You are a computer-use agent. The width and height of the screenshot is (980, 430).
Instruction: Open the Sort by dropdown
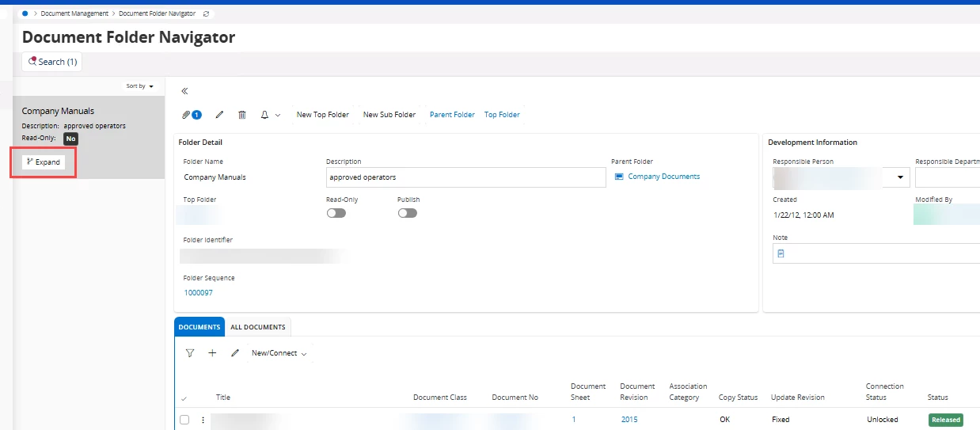pyautogui.click(x=140, y=86)
